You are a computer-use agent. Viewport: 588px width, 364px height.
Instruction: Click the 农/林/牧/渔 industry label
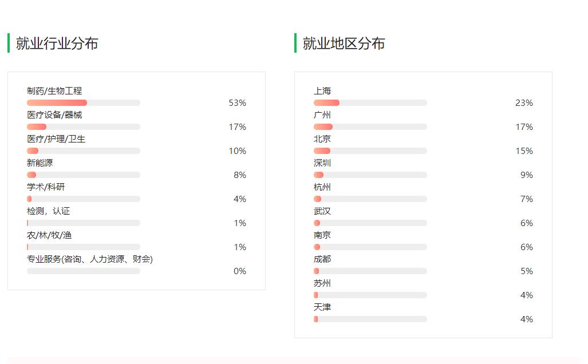(x=49, y=235)
